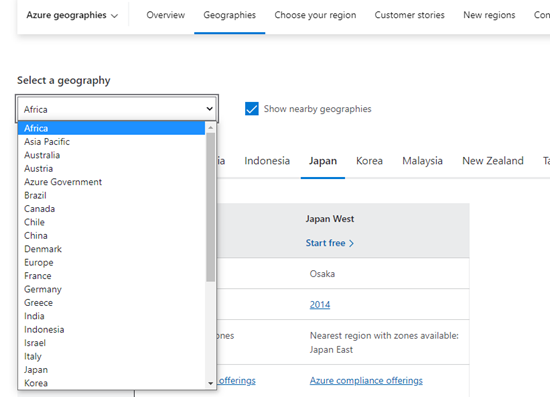Toggle Show nearby geographies checkbox
Image resolution: width=550 pixels, height=397 pixels.
pyautogui.click(x=251, y=109)
